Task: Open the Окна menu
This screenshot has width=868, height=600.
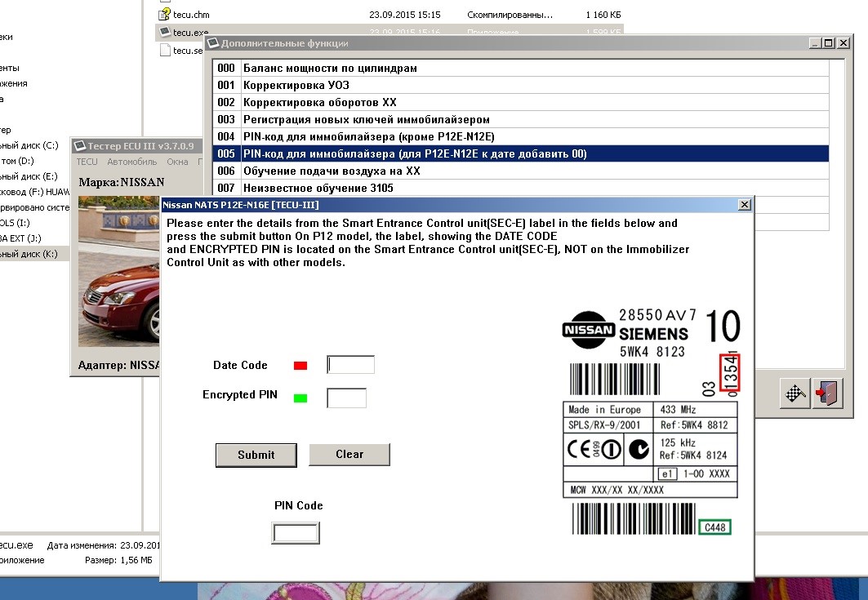Action: coord(178,162)
